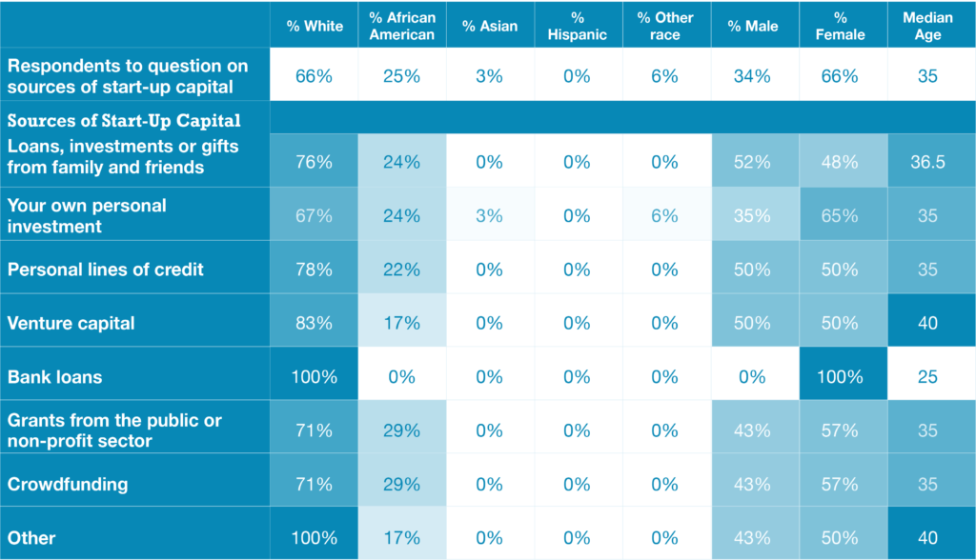976x560 pixels.
Task: Click the % Female column header
Action: click(840, 26)
